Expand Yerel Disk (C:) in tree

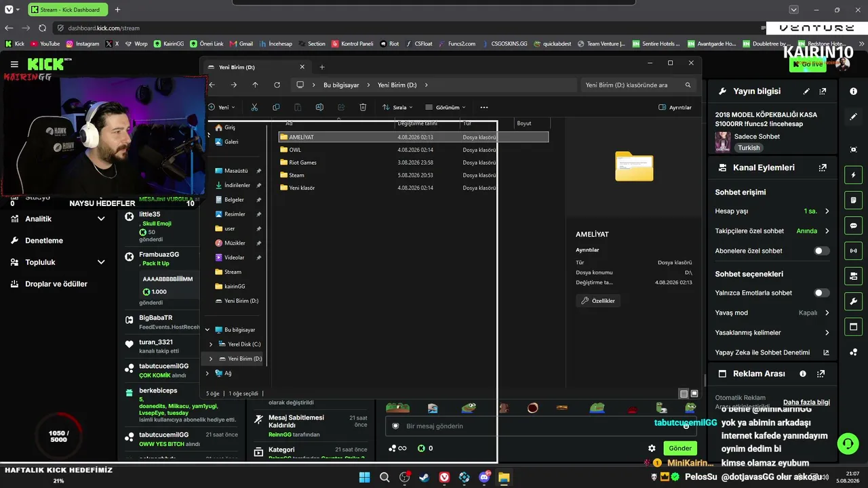click(x=211, y=344)
